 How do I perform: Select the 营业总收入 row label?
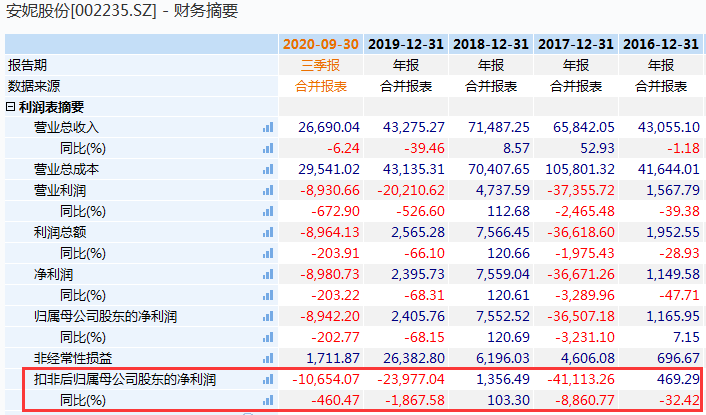(x=66, y=128)
